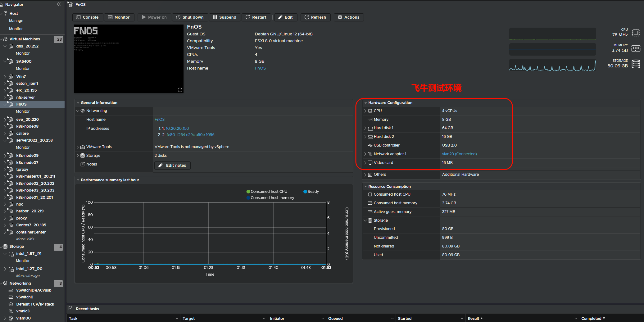The image size is (644, 322).
Task: Click the vlan100 port group icon
Action: coord(11,318)
